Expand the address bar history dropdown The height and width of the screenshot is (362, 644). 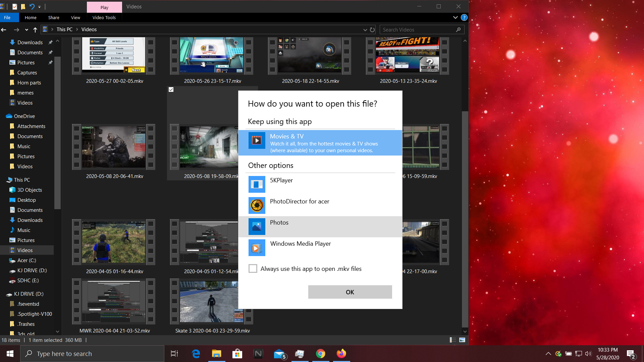[x=365, y=29]
